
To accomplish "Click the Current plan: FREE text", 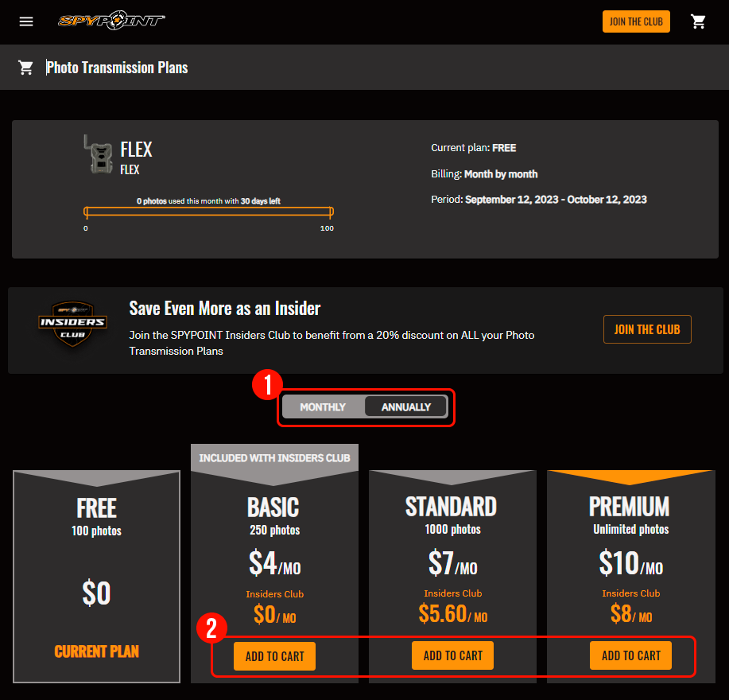I will coord(473,148).
